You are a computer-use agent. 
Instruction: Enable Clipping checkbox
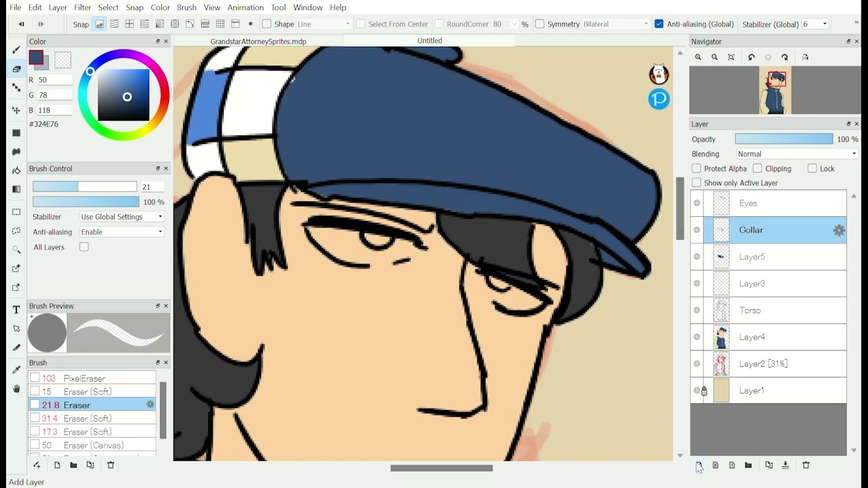pos(757,168)
